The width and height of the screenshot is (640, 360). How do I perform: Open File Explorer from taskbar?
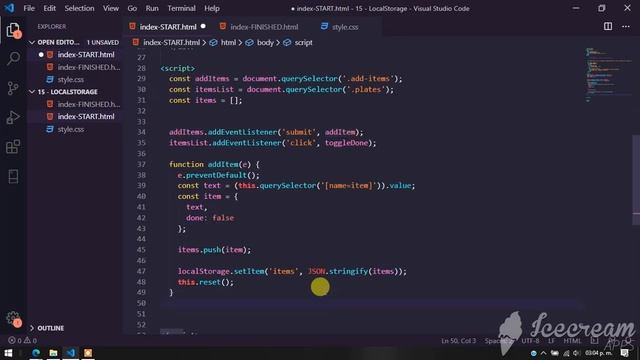53,353
